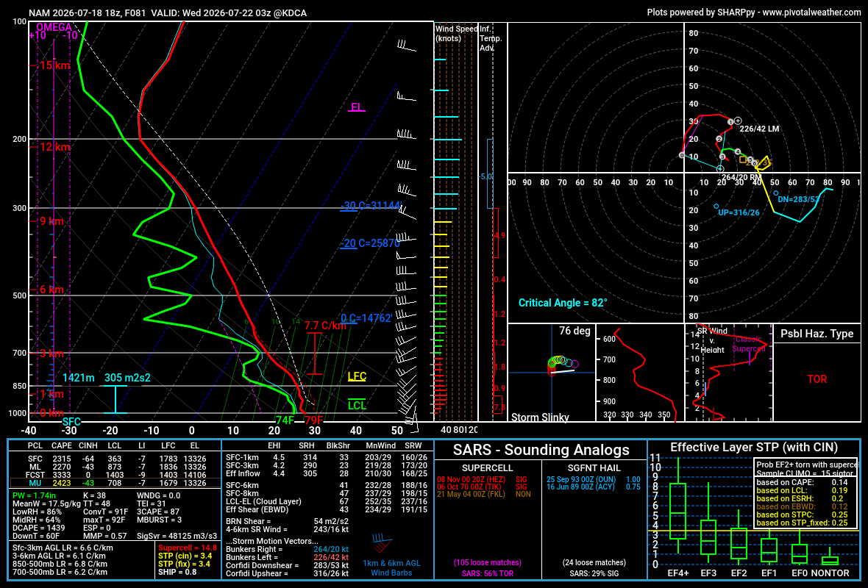Click the yellow Corfidi vector marker on hodograph
This screenshot has width=868, height=588.
762,162
